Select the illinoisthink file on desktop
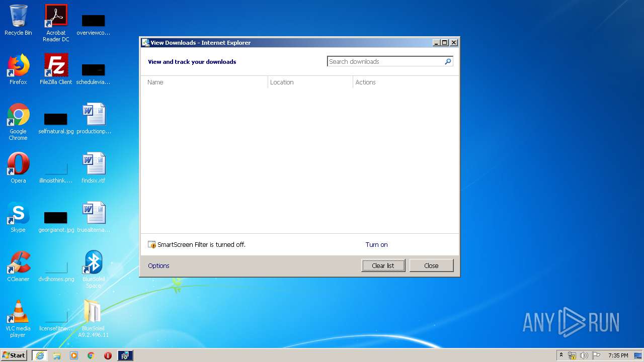Viewport: 644px width, 362px height. pyautogui.click(x=56, y=172)
